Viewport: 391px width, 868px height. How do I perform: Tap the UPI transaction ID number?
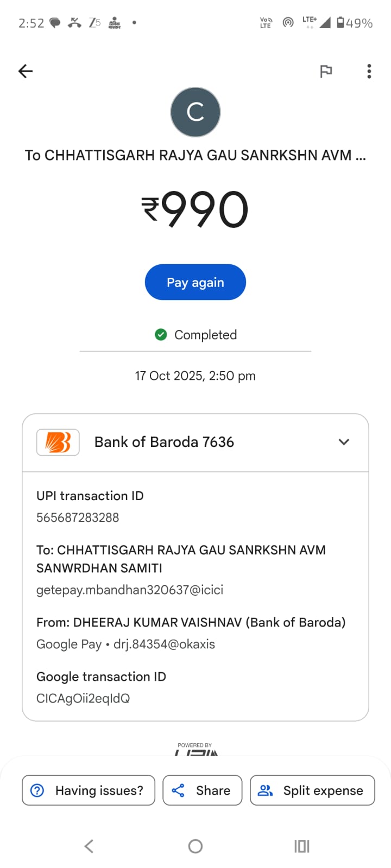[x=78, y=518]
